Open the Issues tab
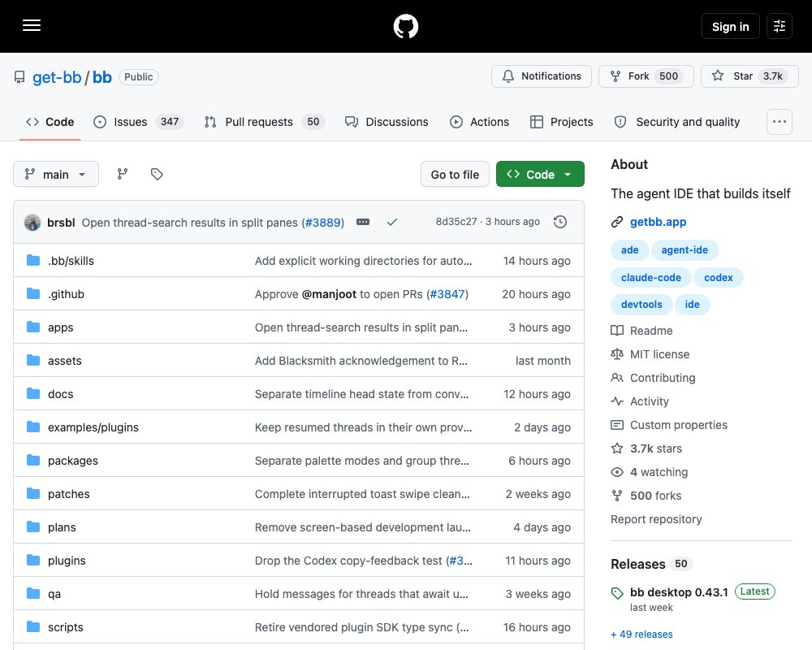Screen dimensions: 812x650 138,122
